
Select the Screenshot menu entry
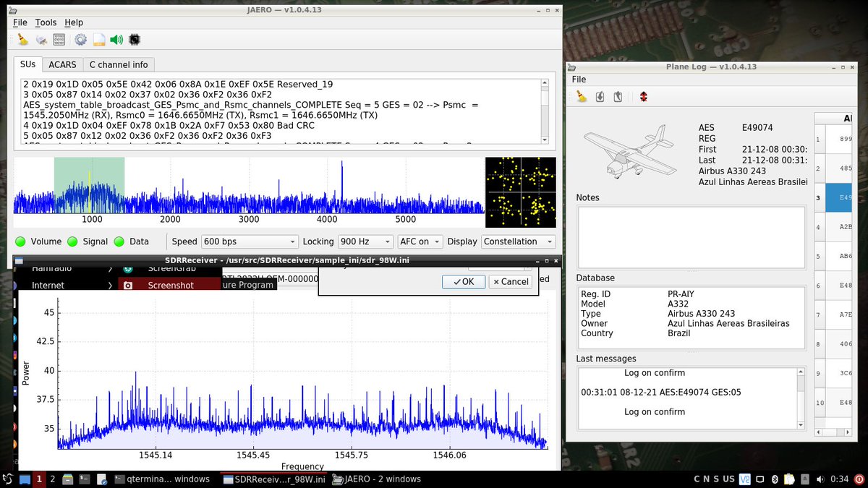pos(171,286)
